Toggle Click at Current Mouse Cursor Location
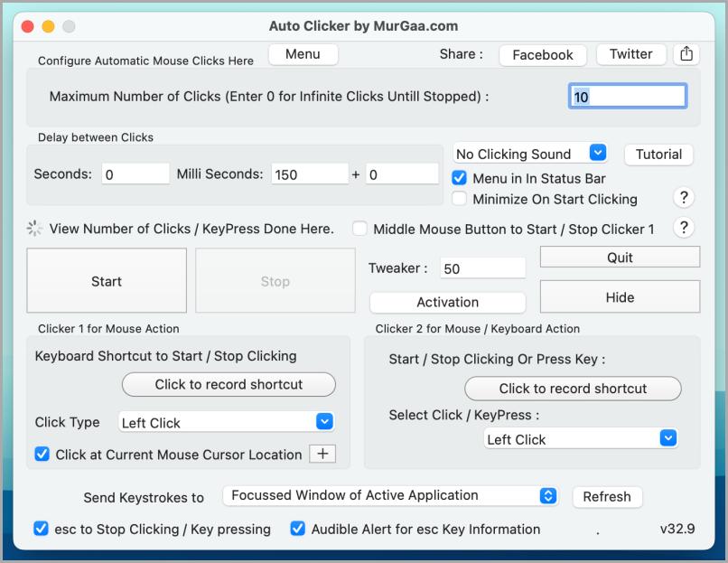 point(42,454)
